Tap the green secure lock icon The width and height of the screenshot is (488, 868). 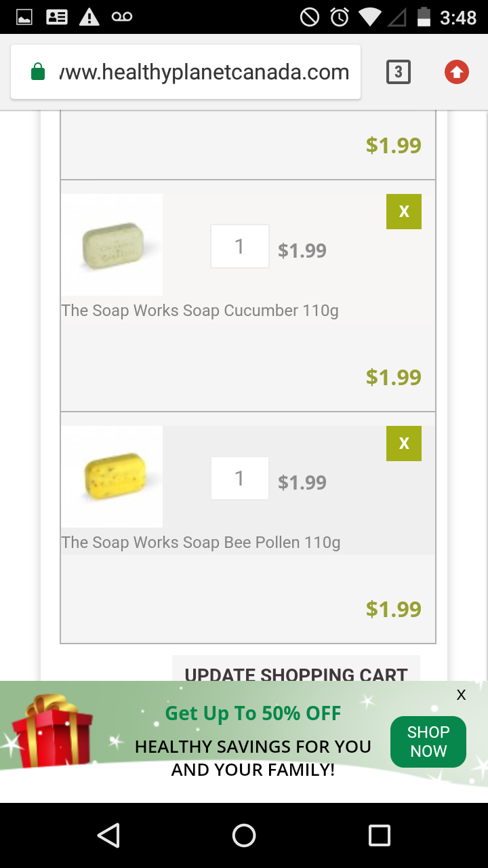pos(39,72)
